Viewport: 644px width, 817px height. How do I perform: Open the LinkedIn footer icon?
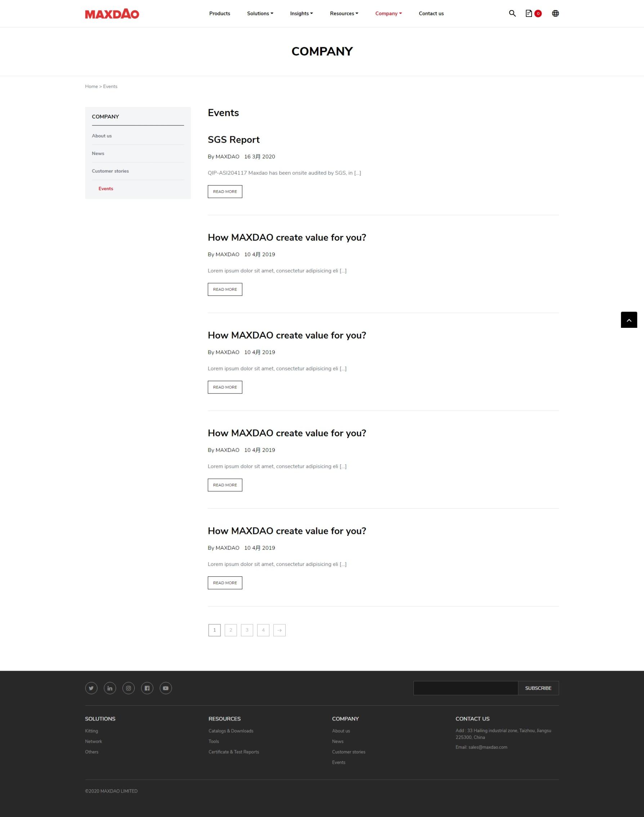(x=110, y=688)
